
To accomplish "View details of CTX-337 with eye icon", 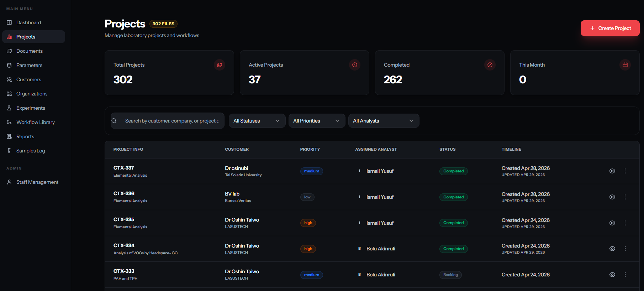I will [612, 171].
